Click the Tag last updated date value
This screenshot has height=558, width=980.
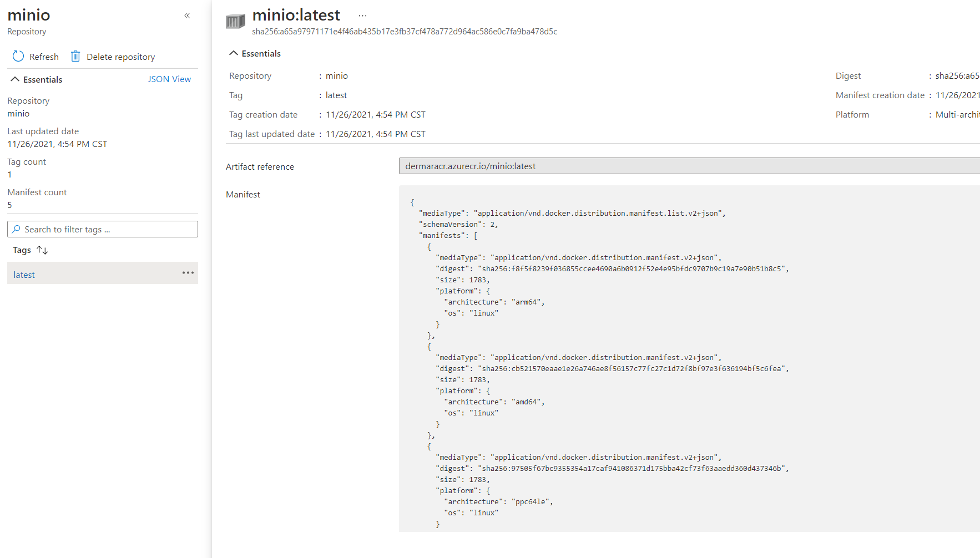click(376, 134)
